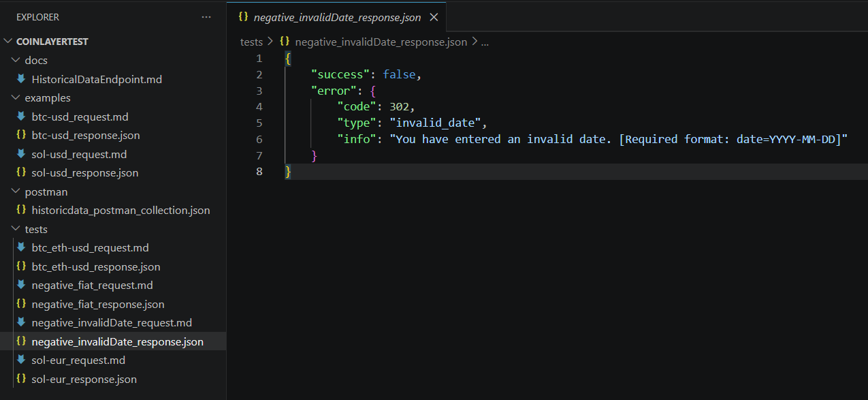The image size is (868, 400).
Task: Click JSON braces icon of sol-usd_response.json
Action: coord(21,173)
